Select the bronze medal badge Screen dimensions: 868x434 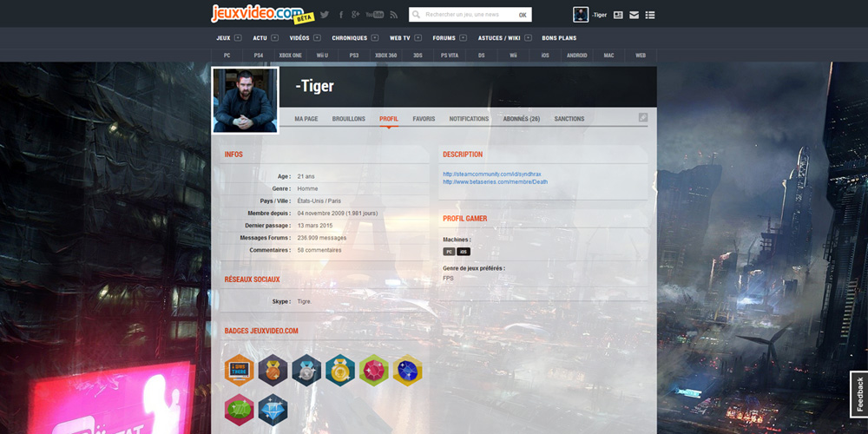[x=273, y=370]
